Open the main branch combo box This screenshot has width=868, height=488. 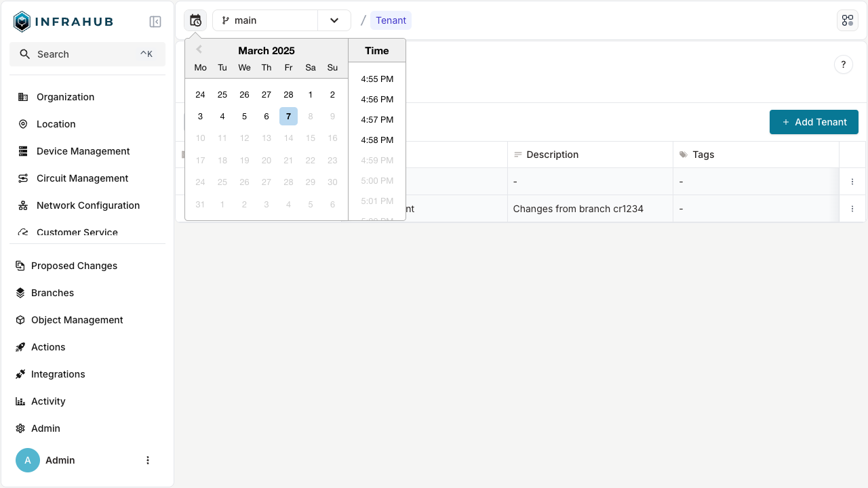pyautogui.click(x=265, y=20)
